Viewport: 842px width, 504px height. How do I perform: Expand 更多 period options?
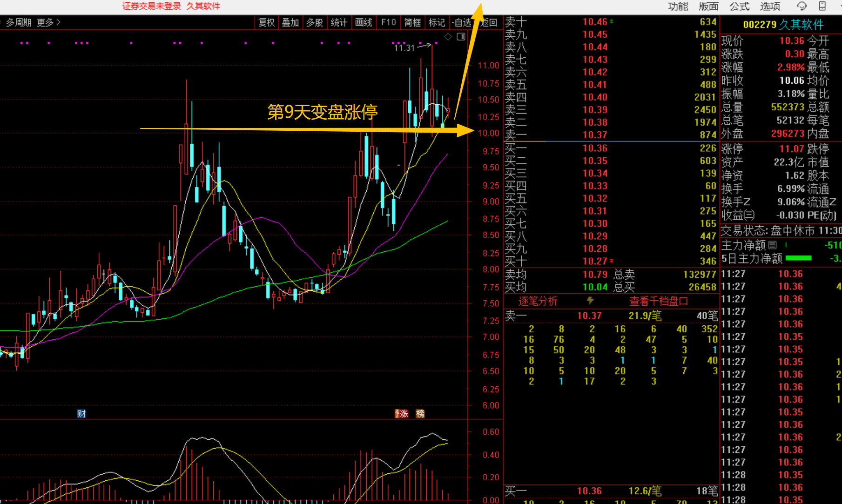point(48,22)
